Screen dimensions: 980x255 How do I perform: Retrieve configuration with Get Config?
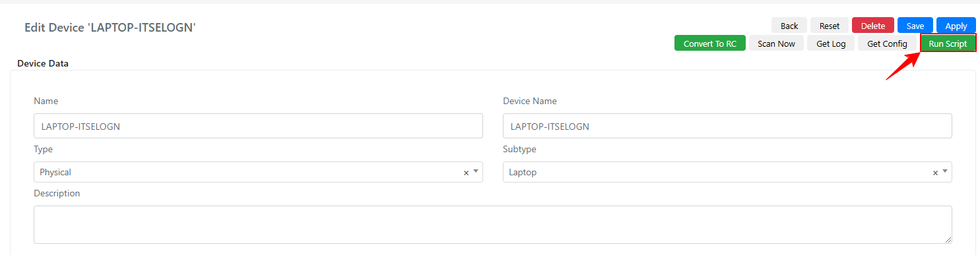(887, 43)
